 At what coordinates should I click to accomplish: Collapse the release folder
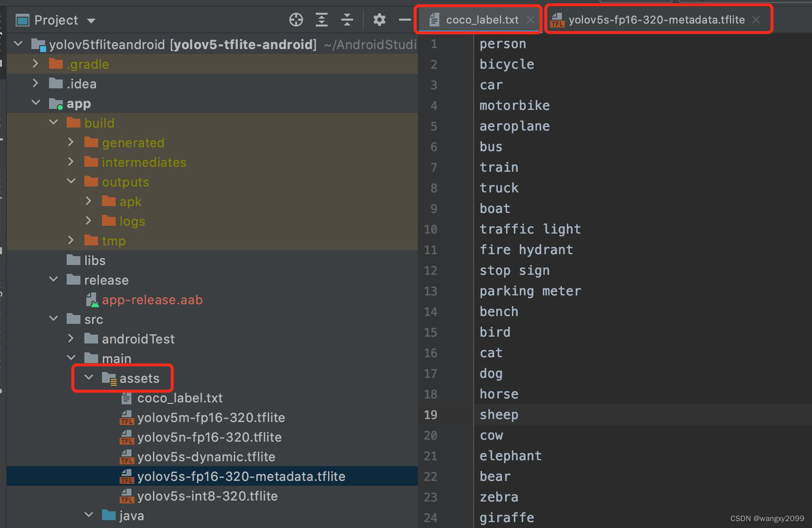point(53,279)
